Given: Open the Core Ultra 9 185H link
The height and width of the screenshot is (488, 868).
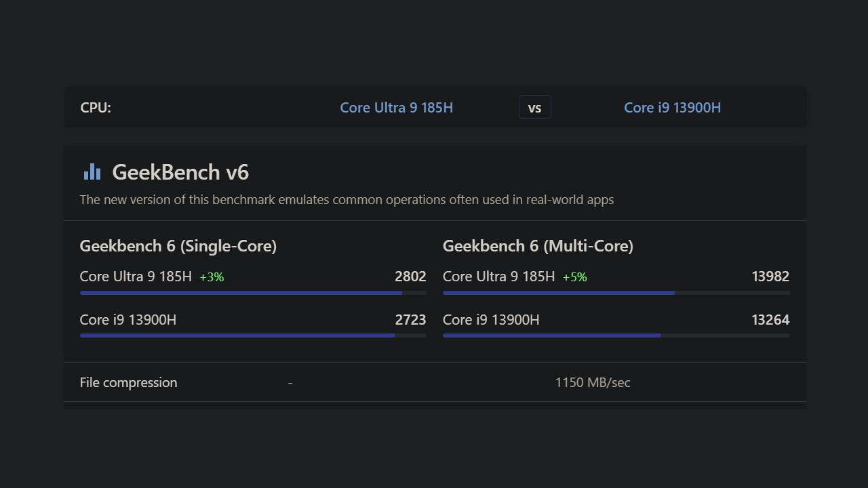Looking at the screenshot, I should (x=396, y=108).
